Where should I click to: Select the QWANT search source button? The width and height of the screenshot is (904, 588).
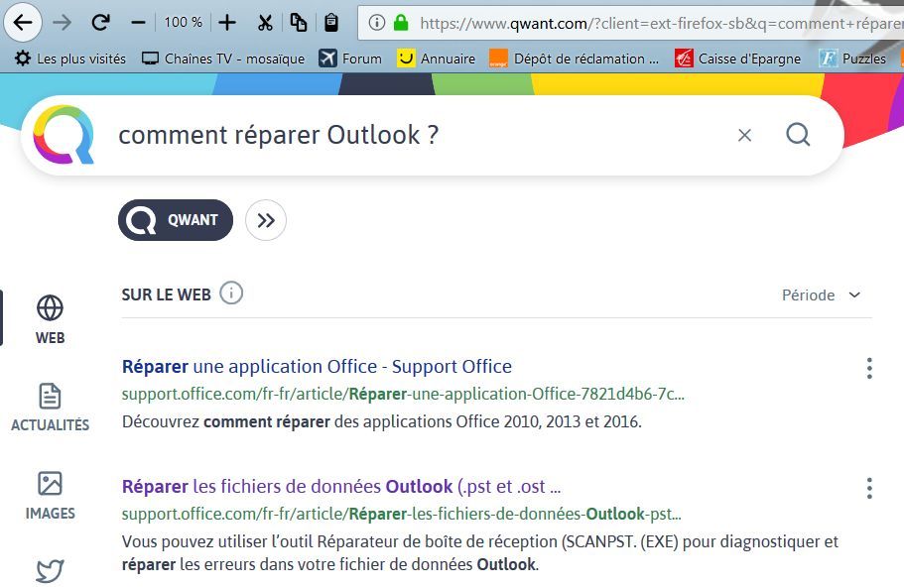click(176, 220)
